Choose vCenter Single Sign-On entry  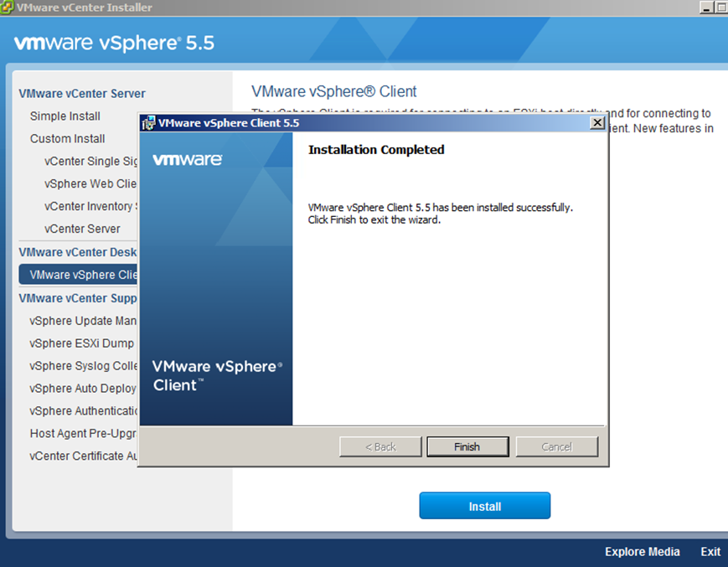click(x=90, y=161)
